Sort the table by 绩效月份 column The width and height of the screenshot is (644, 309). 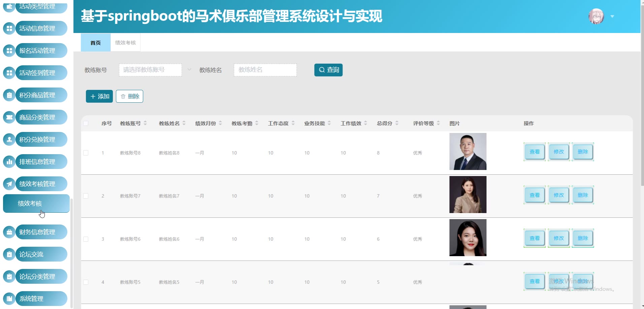(220, 123)
